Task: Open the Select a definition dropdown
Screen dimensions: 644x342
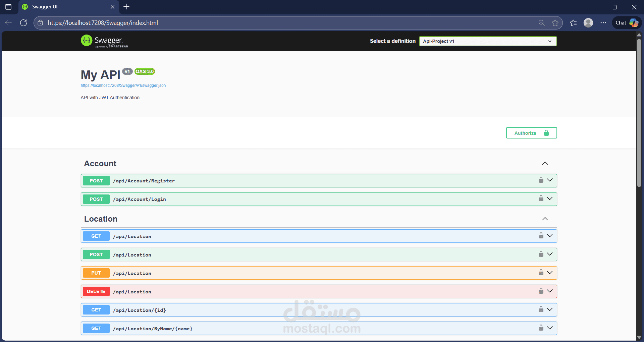Action: [x=487, y=41]
